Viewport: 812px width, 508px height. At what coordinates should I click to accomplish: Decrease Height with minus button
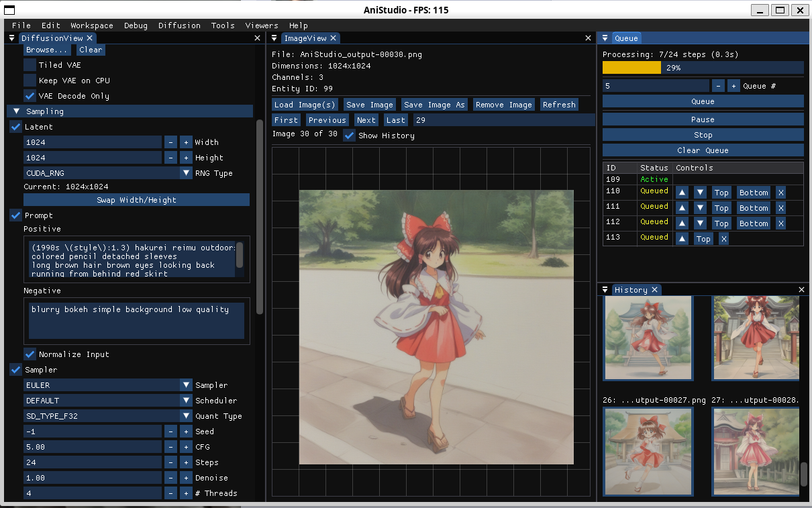[x=171, y=158]
